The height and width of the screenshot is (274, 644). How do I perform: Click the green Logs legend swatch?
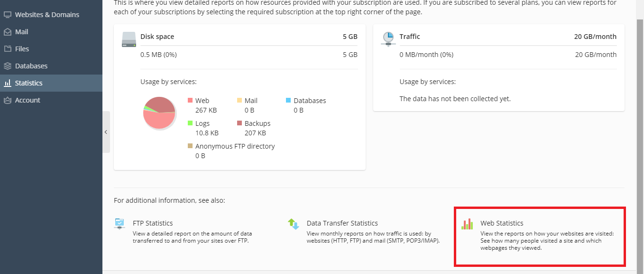tap(190, 123)
